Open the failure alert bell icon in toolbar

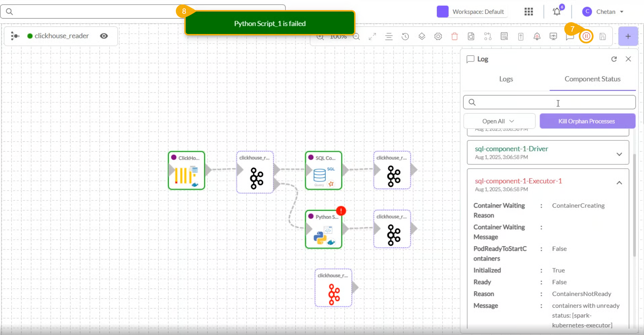coord(537,36)
